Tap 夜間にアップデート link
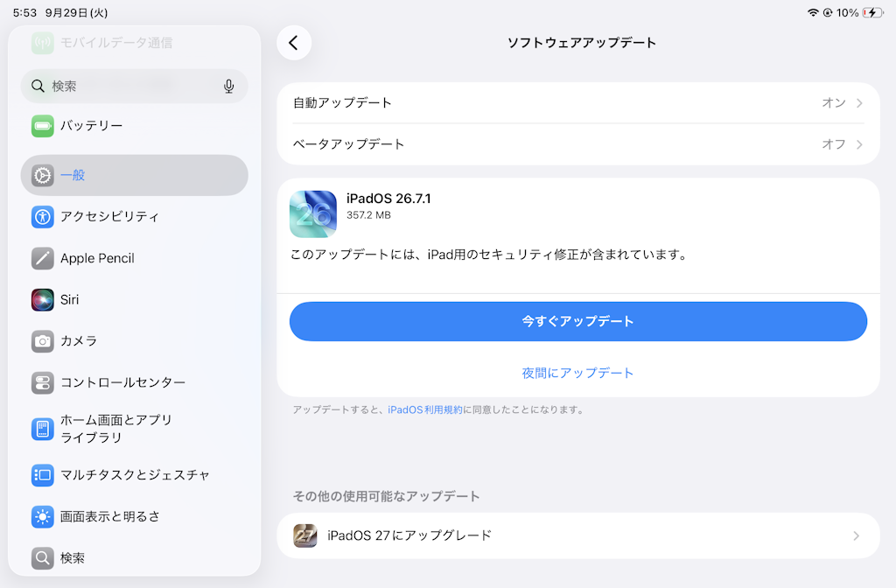Viewport: 896px width, 588px height. tap(577, 373)
